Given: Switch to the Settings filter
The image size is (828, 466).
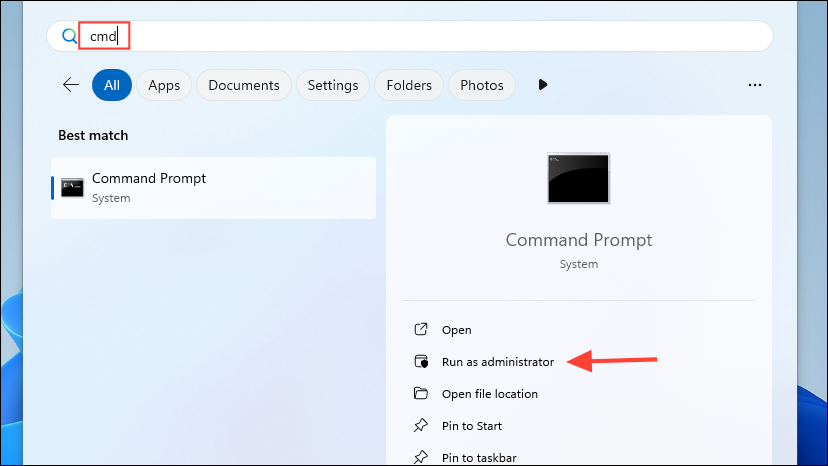Looking at the screenshot, I should click(x=333, y=85).
